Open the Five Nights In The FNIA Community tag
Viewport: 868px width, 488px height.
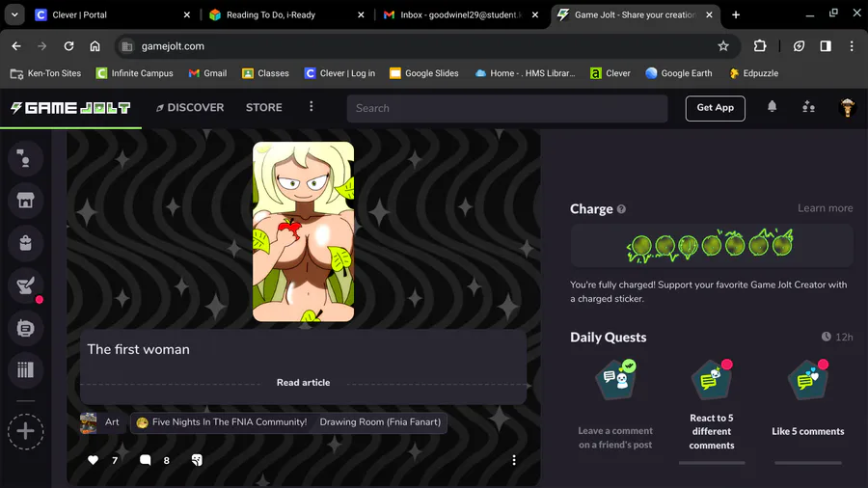[222, 422]
